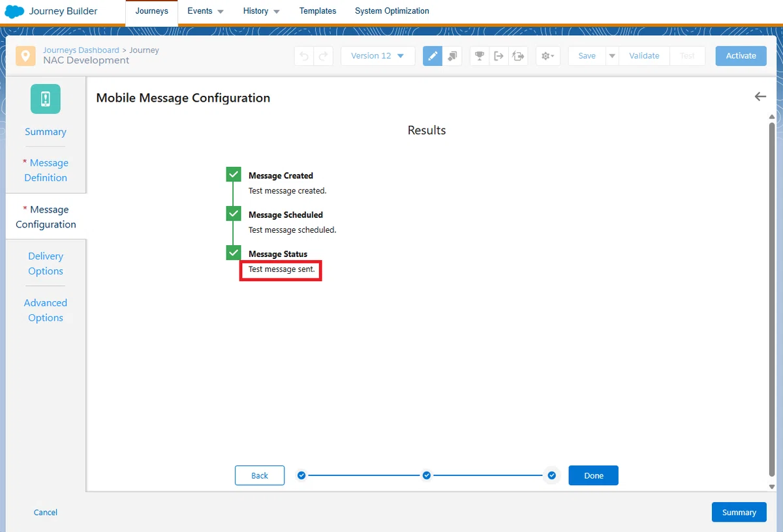
Task: Click the orange journey location pin icon
Action: pyautogui.click(x=25, y=55)
